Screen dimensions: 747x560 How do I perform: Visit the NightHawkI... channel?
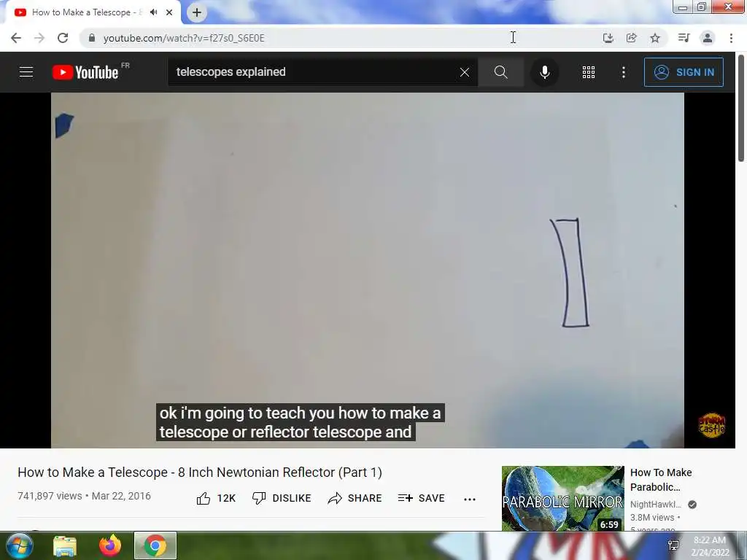point(656,505)
